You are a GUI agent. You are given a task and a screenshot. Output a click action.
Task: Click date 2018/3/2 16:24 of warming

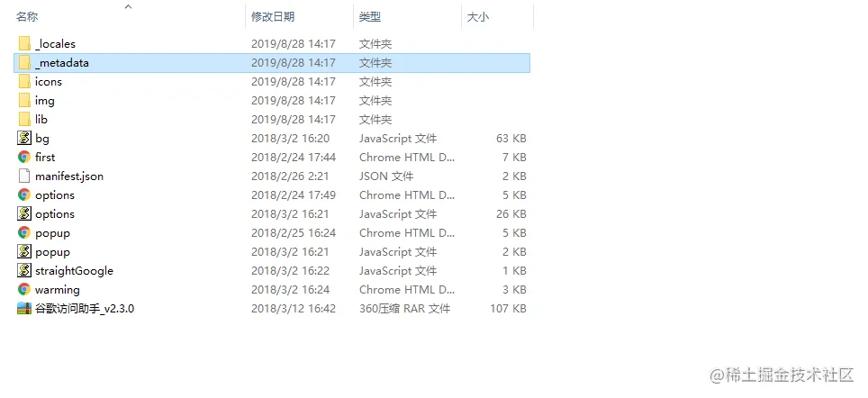tap(290, 290)
